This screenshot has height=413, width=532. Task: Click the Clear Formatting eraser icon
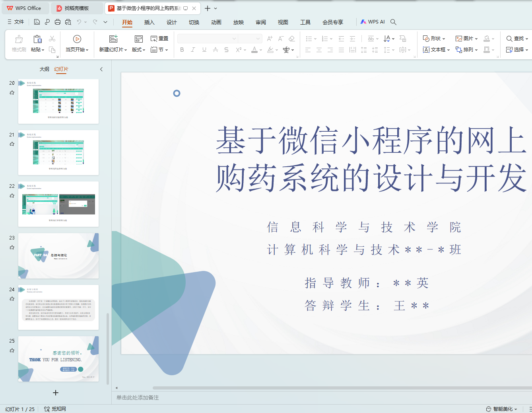pos(292,39)
